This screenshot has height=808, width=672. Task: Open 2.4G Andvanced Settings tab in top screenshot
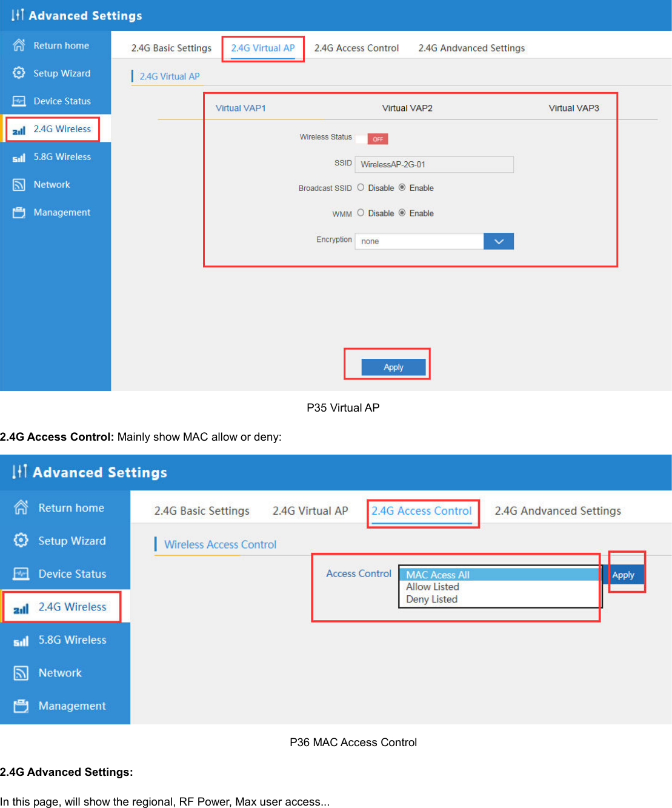[471, 48]
